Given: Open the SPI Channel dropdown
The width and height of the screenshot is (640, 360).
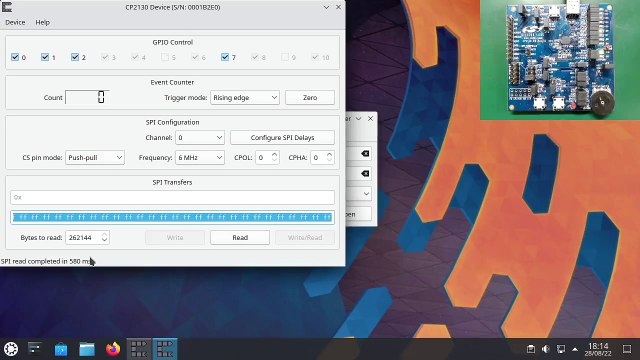Looking at the screenshot, I should (200, 138).
